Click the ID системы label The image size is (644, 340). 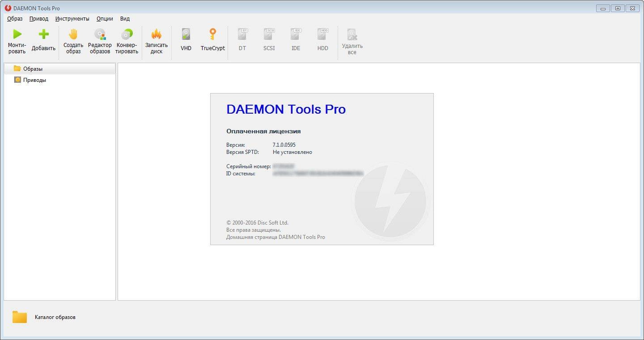(241, 174)
